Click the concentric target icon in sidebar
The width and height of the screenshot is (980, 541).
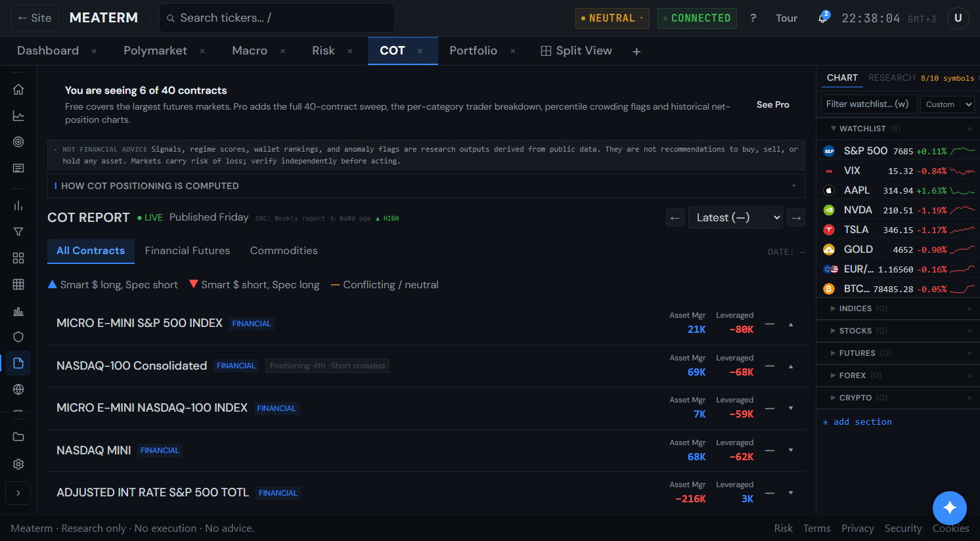(18, 142)
